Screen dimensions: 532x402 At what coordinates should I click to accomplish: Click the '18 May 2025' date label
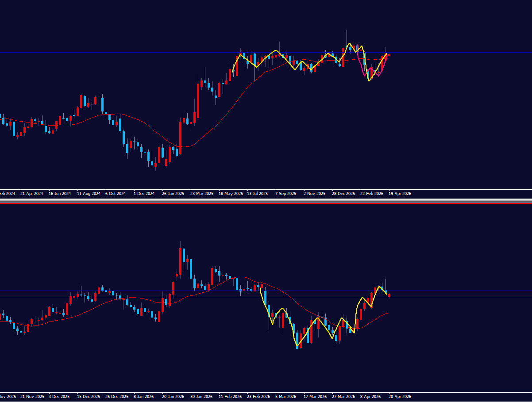click(231, 194)
